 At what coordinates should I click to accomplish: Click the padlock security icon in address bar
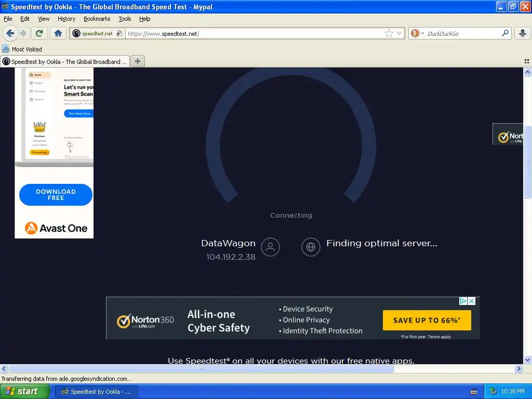point(119,33)
